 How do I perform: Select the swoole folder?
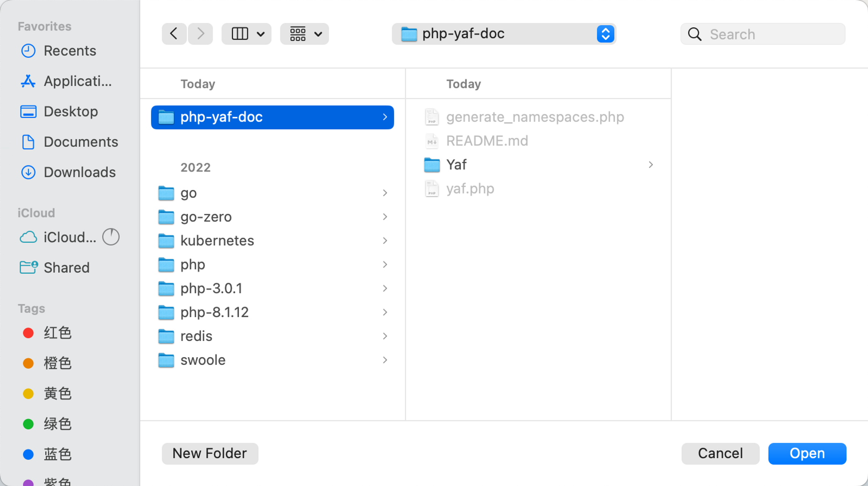pos(203,360)
